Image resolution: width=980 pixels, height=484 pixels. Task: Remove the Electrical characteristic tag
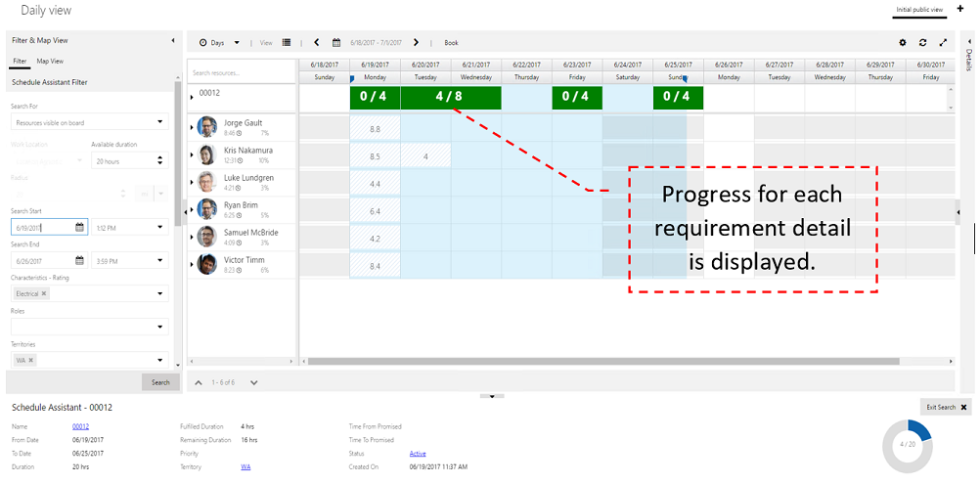pyautogui.click(x=44, y=293)
